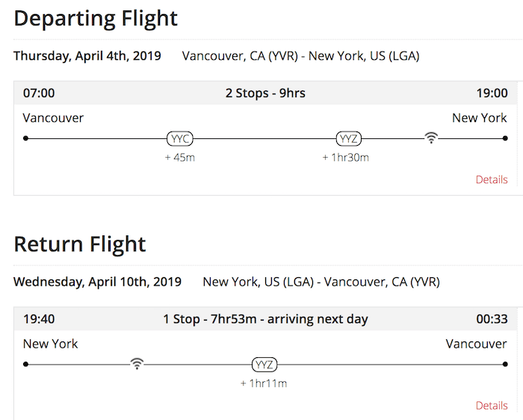This screenshot has height=420, width=523.
Task: Open Details for the return flight
Action: [492, 405]
